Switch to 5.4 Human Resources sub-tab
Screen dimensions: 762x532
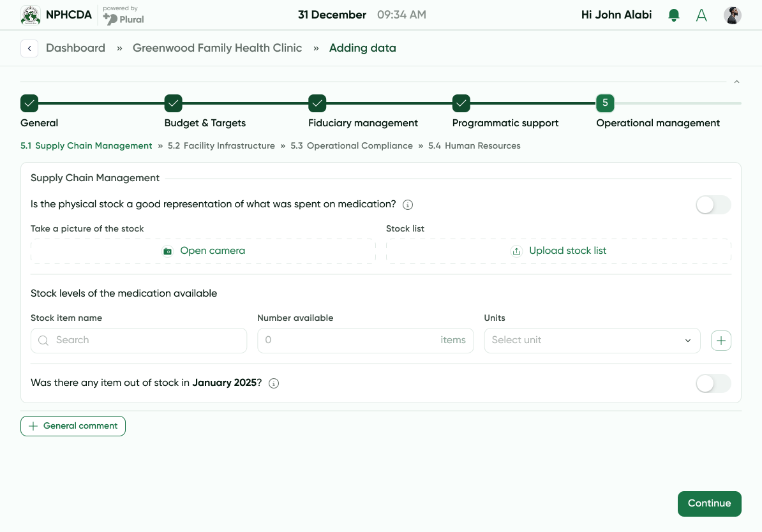tap(474, 145)
